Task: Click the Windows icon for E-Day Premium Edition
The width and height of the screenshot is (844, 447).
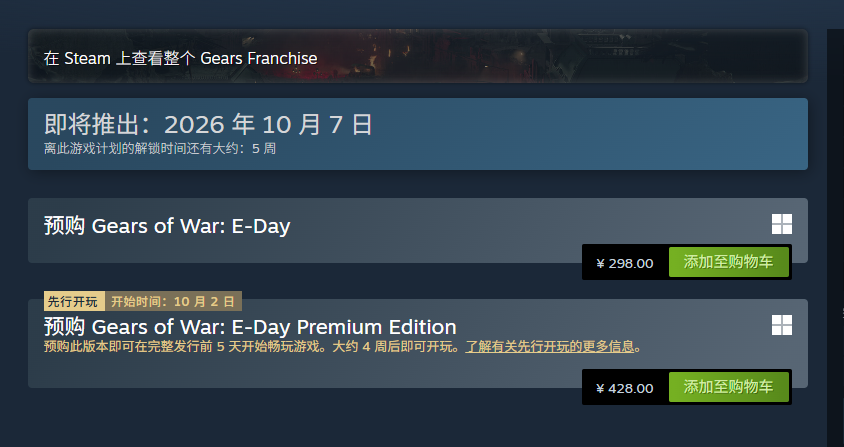Action: (x=782, y=325)
